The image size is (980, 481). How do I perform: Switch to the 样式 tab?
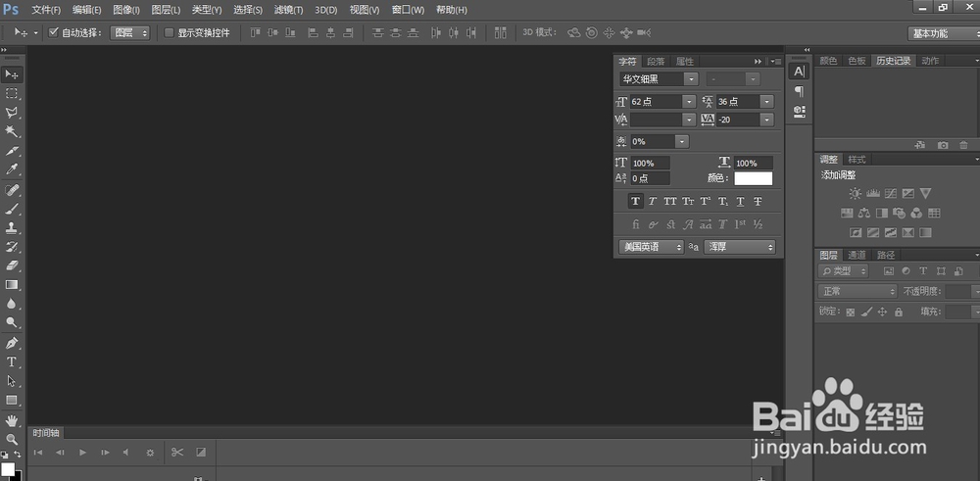tap(857, 160)
